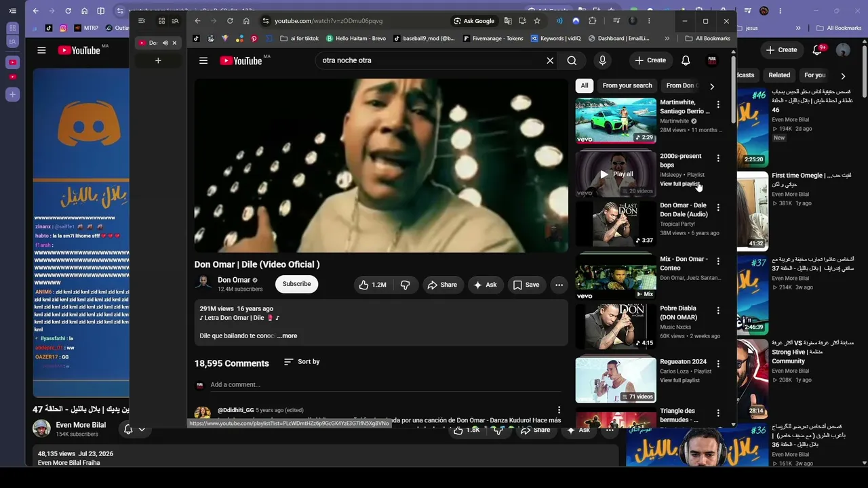
Task: Share the Don Omar Dile video
Action: [x=442, y=285]
